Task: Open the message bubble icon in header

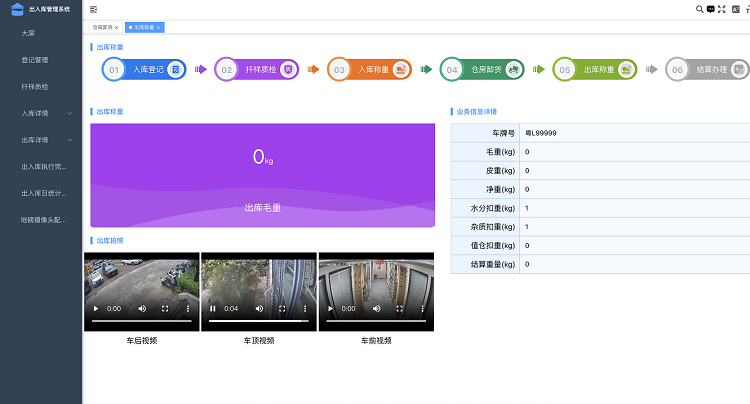Action: pyautogui.click(x=711, y=9)
